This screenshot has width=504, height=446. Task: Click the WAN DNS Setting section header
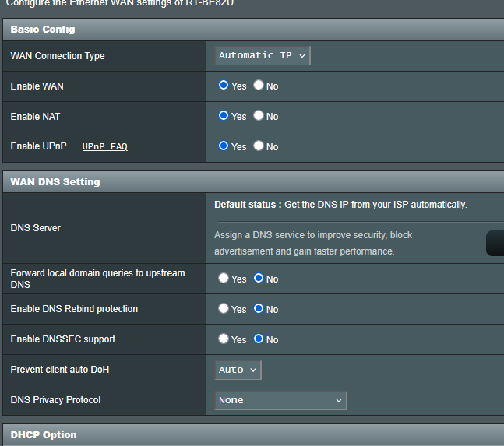click(55, 181)
